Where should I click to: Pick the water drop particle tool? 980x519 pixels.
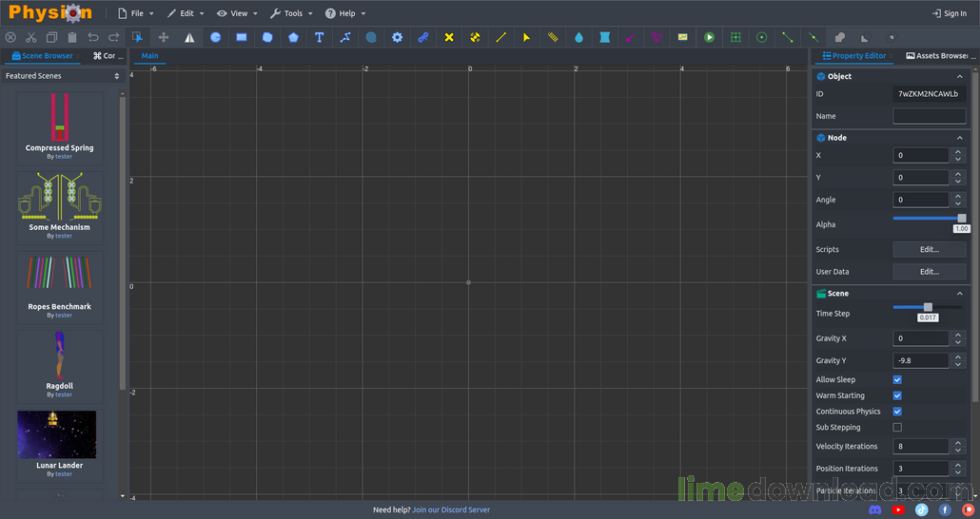(x=578, y=37)
